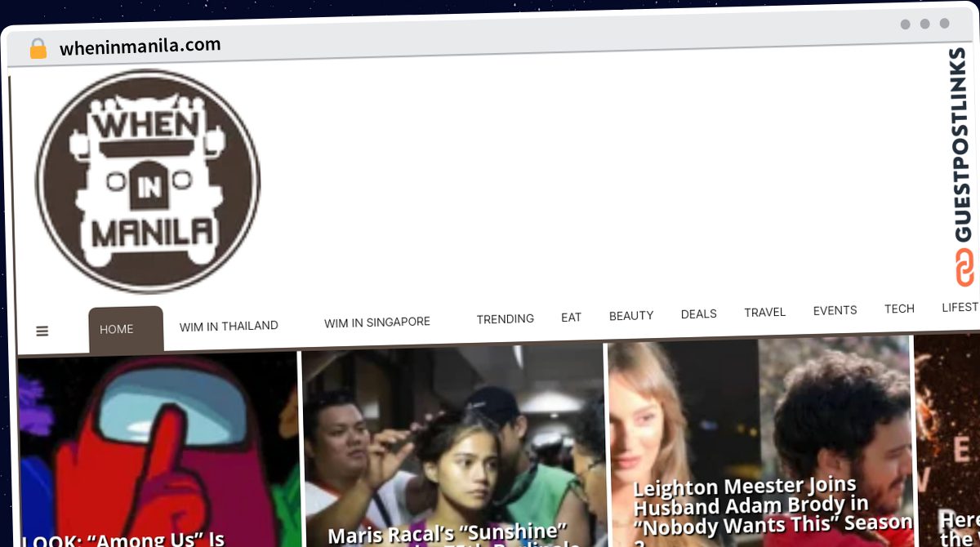
Task: Open the WIM IN THAILAND menu item
Action: 229,326
